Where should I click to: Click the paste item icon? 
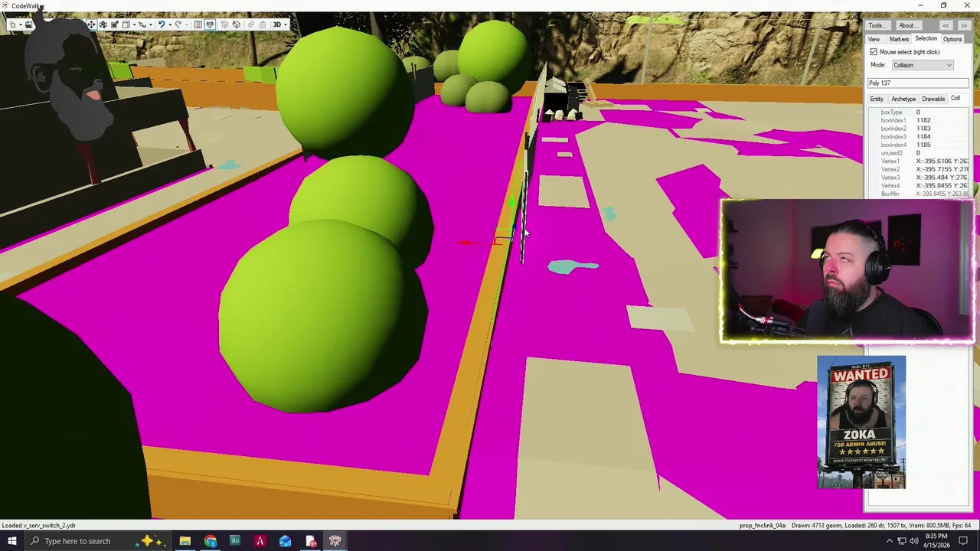coord(263,24)
